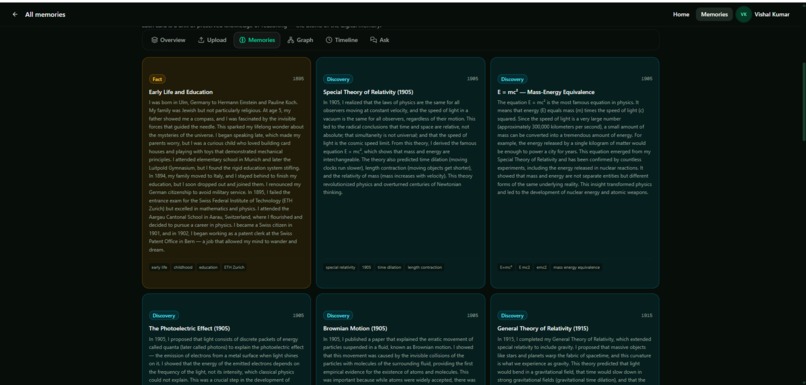
Task: Switch to the Overview tab
Action: (168, 40)
